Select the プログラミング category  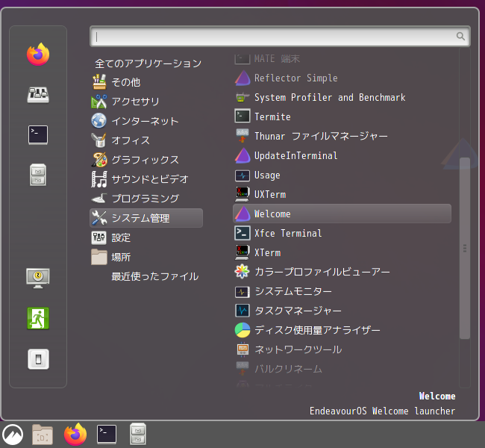pos(146,199)
